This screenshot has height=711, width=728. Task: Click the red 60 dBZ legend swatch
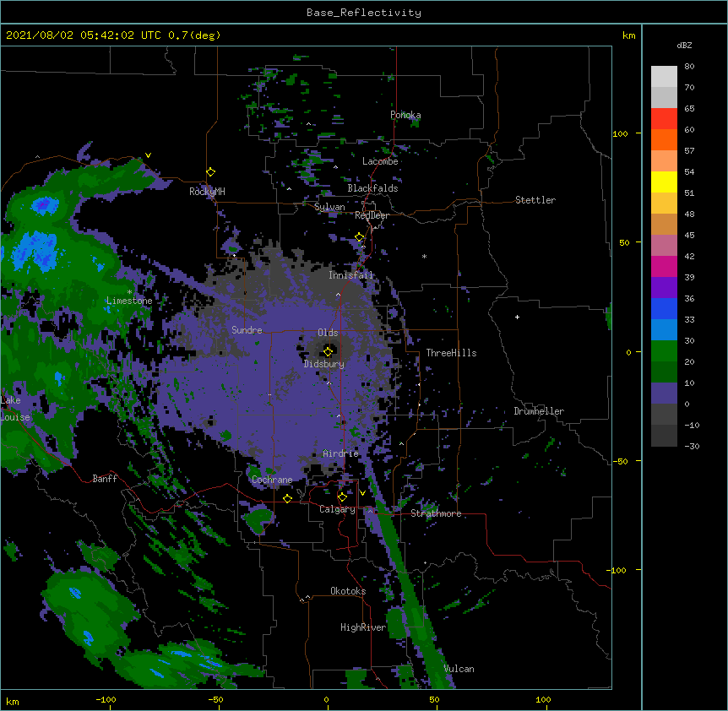click(664, 119)
